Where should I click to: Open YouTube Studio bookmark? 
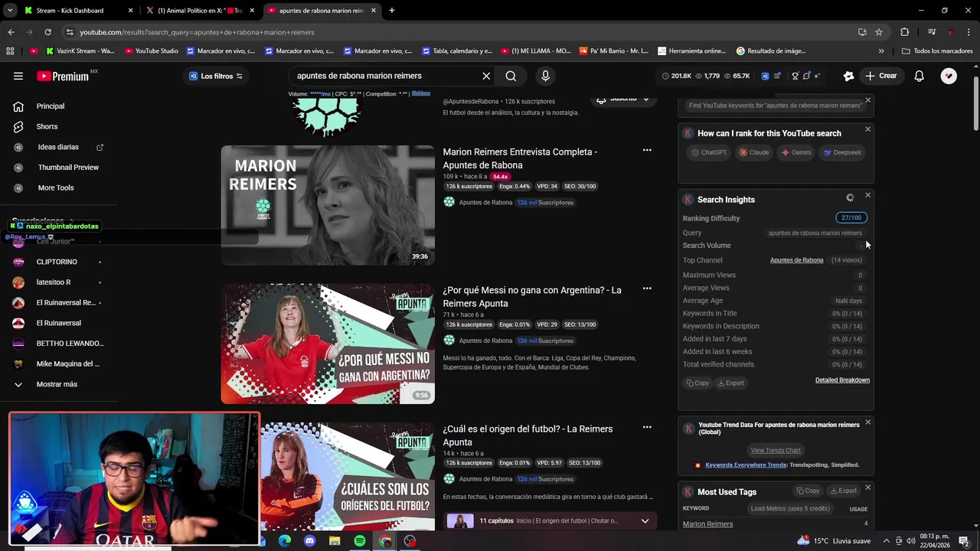click(x=151, y=51)
